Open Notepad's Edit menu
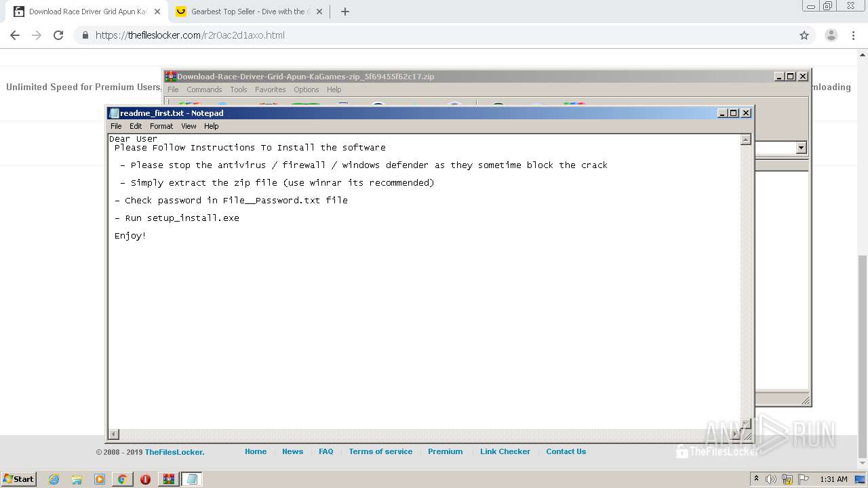Screen dimensions: 868x488 (136, 126)
